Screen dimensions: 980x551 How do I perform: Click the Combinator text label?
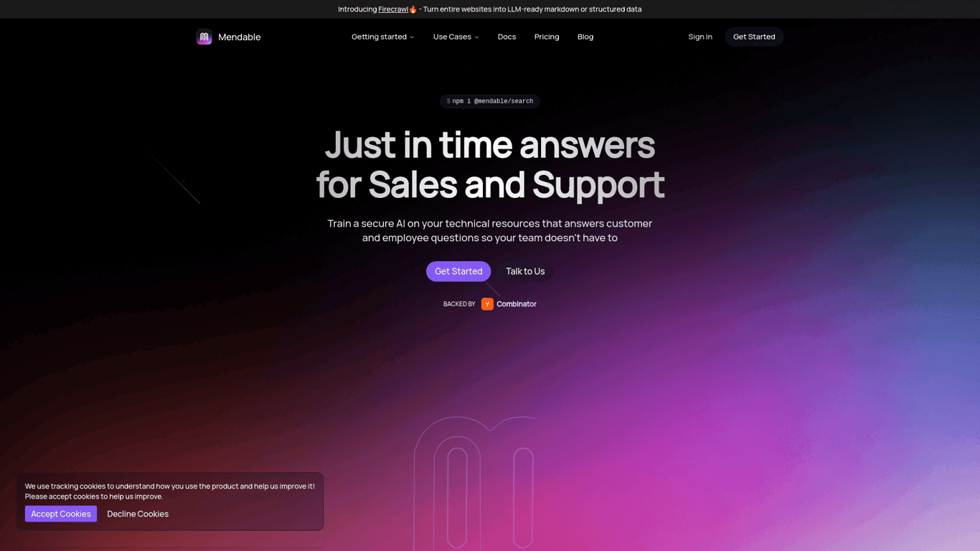[517, 304]
